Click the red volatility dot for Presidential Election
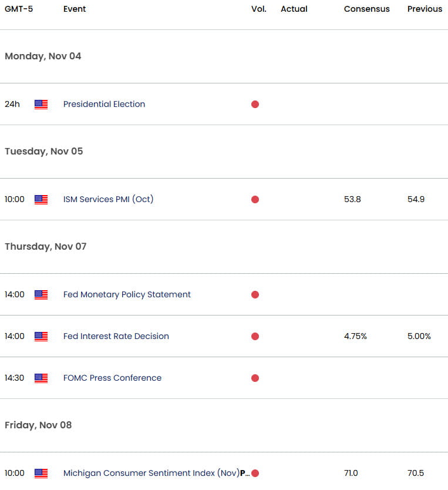The height and width of the screenshot is (490, 448). coord(255,104)
